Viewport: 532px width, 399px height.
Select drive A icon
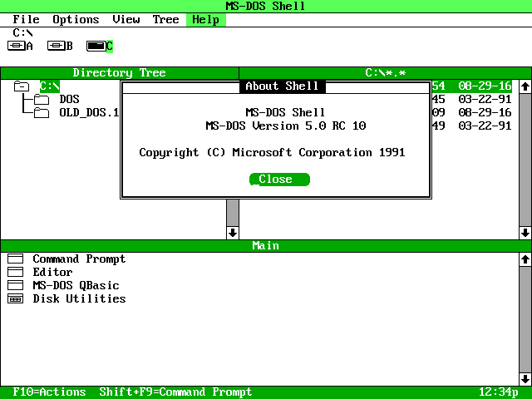(16, 46)
